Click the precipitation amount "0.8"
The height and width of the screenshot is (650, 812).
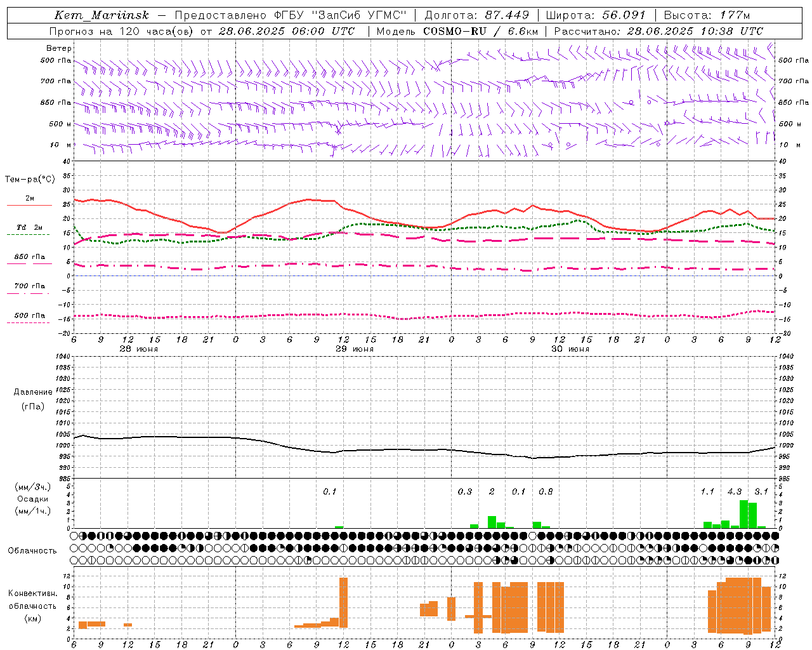pos(546,491)
